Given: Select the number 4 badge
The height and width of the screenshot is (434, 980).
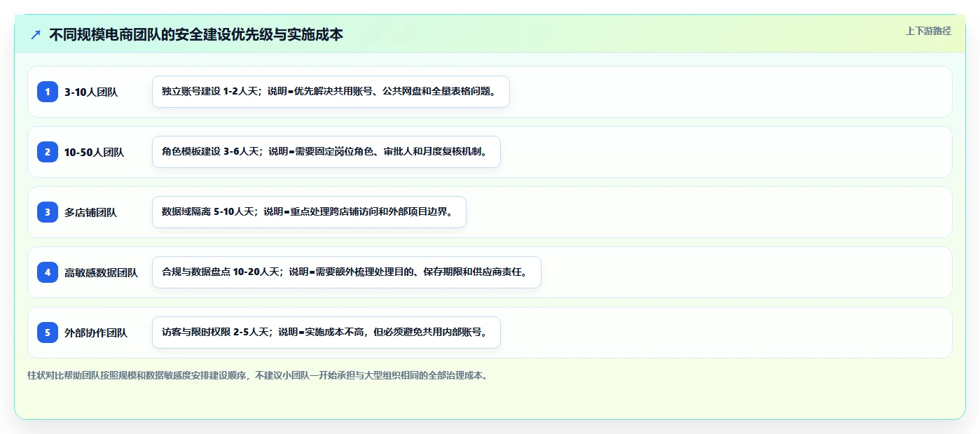Looking at the screenshot, I should click(48, 272).
